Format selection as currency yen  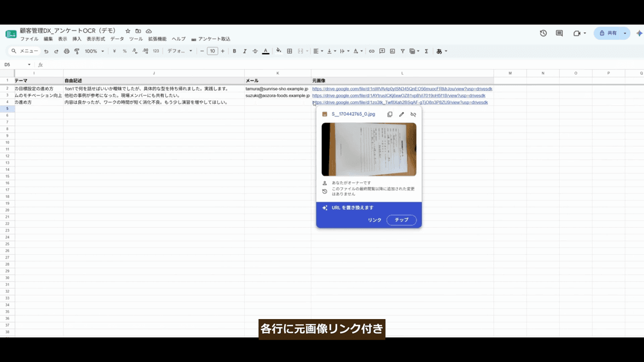[x=114, y=51]
